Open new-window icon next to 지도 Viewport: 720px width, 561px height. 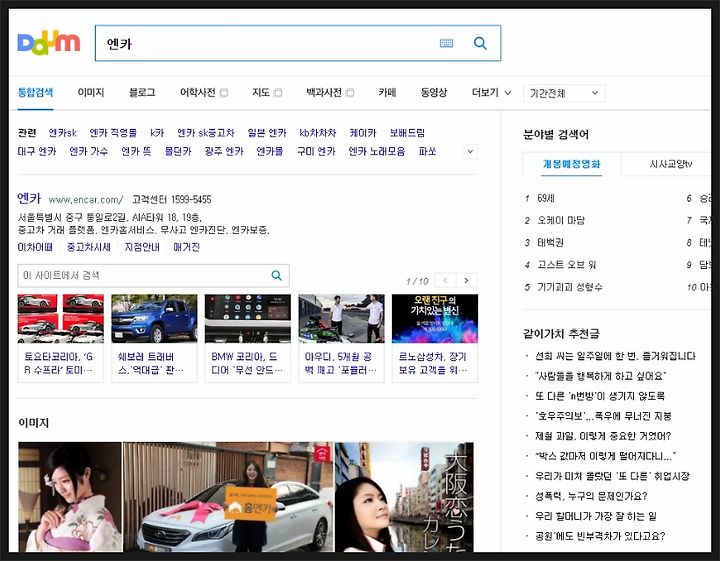point(278,93)
